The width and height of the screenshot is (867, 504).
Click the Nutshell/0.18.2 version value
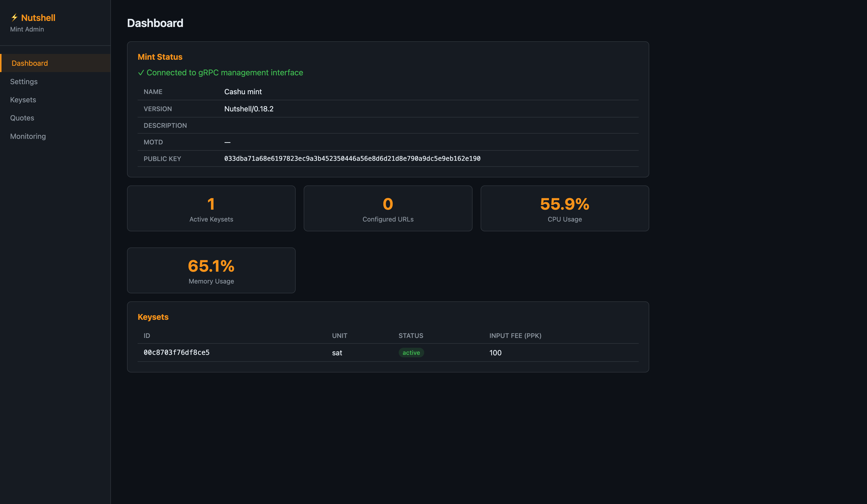pos(249,109)
